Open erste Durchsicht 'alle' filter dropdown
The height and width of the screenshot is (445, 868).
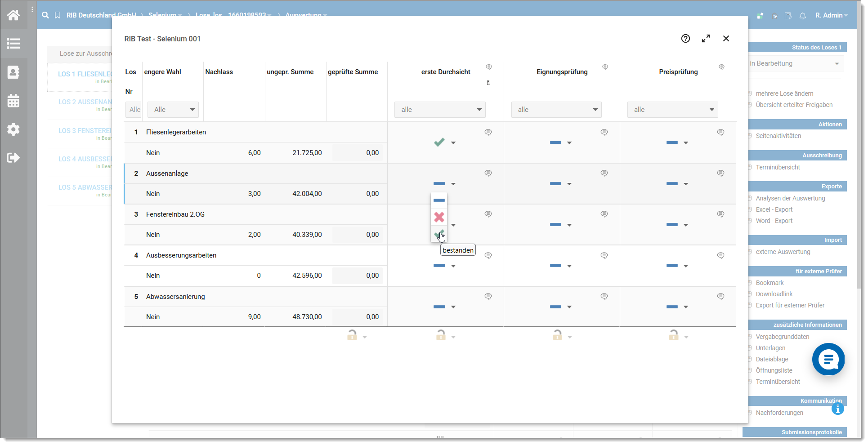[x=440, y=110]
